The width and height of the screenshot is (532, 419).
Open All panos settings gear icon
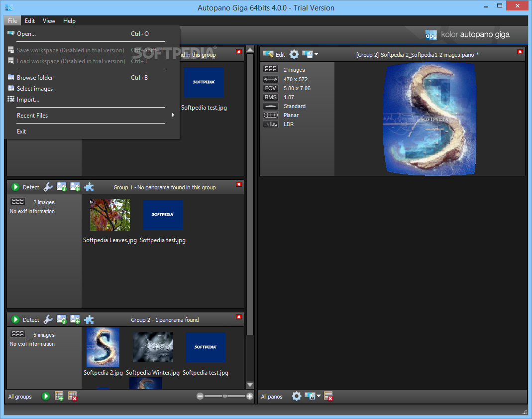click(x=297, y=396)
